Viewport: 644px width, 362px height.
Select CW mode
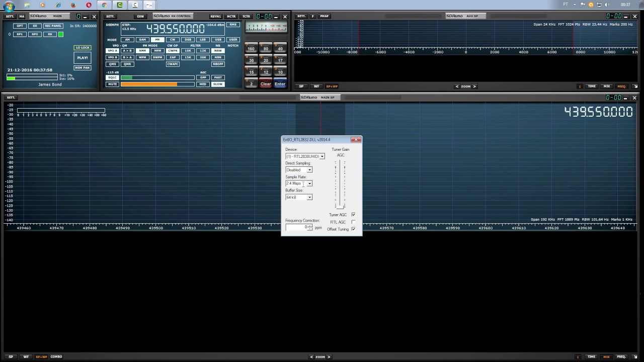(173, 40)
